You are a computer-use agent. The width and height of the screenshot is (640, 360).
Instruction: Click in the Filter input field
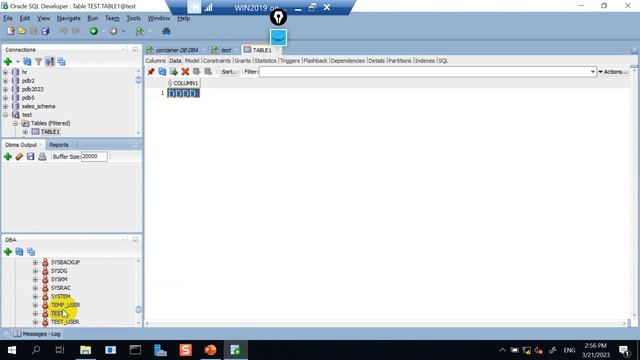(x=424, y=72)
